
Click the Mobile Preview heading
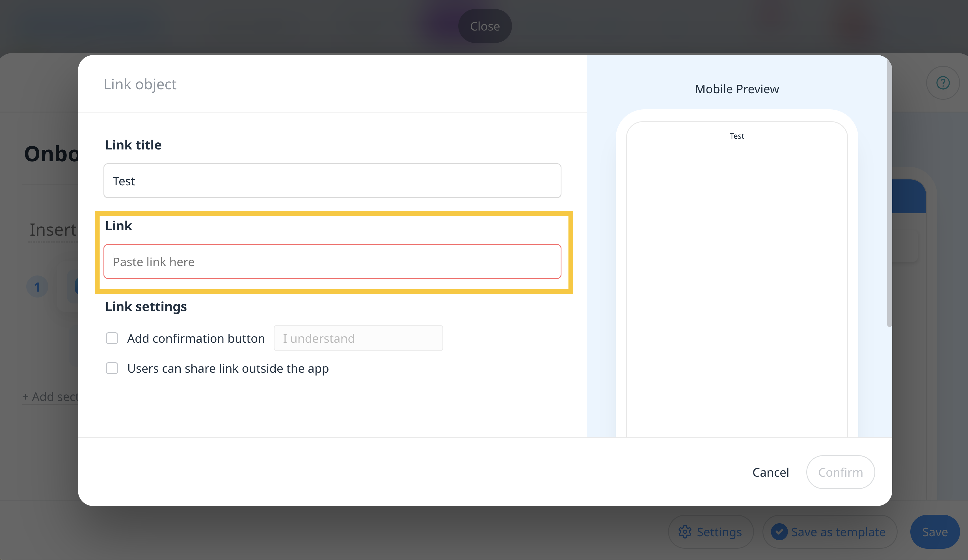coord(737,89)
